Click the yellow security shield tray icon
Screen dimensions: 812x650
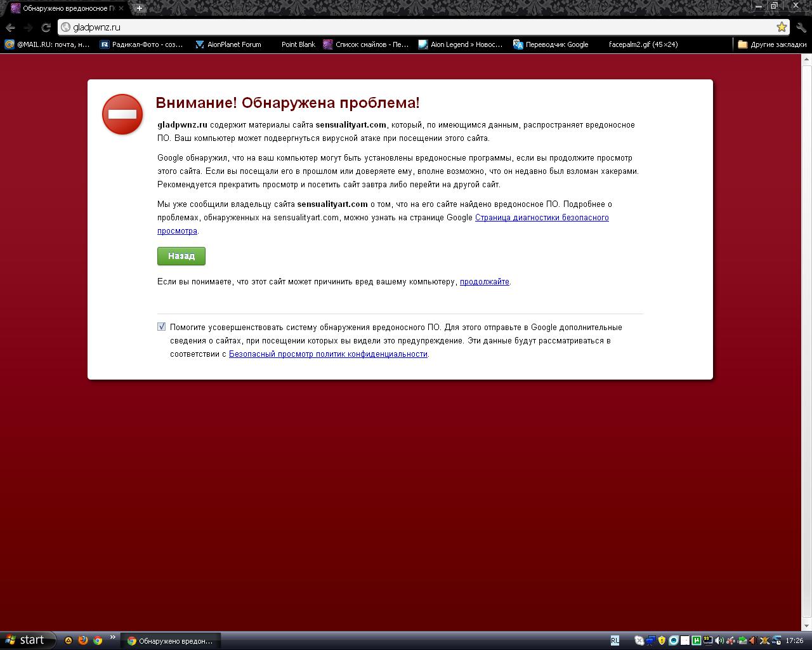pyautogui.click(x=662, y=640)
